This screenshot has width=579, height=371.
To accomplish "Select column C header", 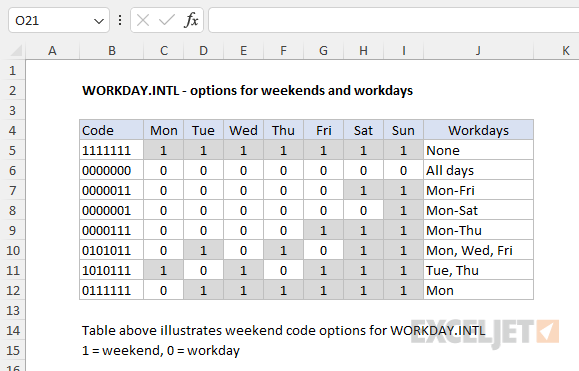I will 164,51.
